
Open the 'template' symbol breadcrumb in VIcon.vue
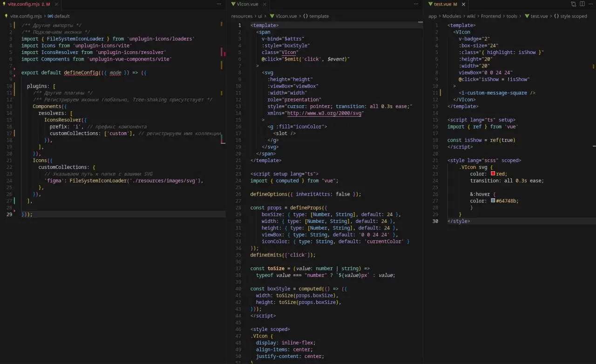point(316,16)
